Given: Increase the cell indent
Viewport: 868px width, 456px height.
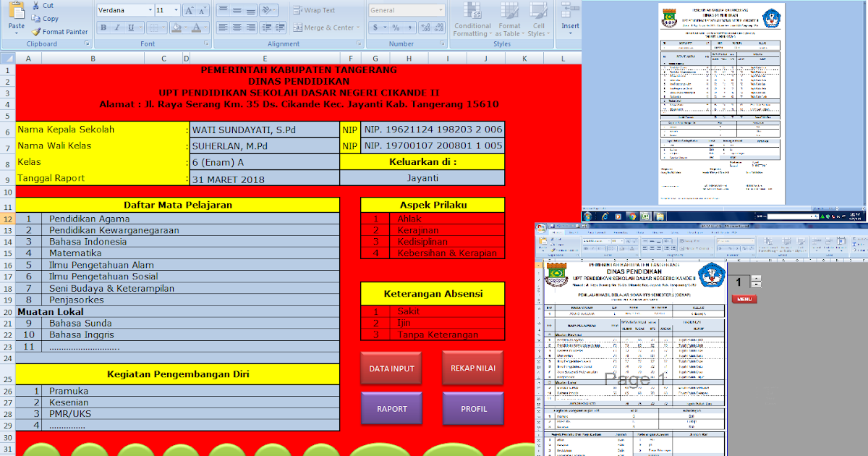Looking at the screenshot, I should pos(278,28).
